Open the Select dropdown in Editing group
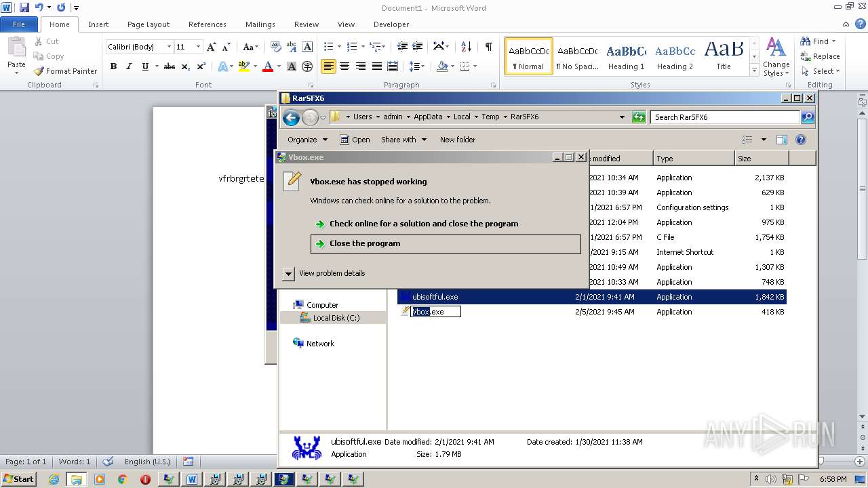This screenshot has height=488, width=868. click(x=820, y=71)
